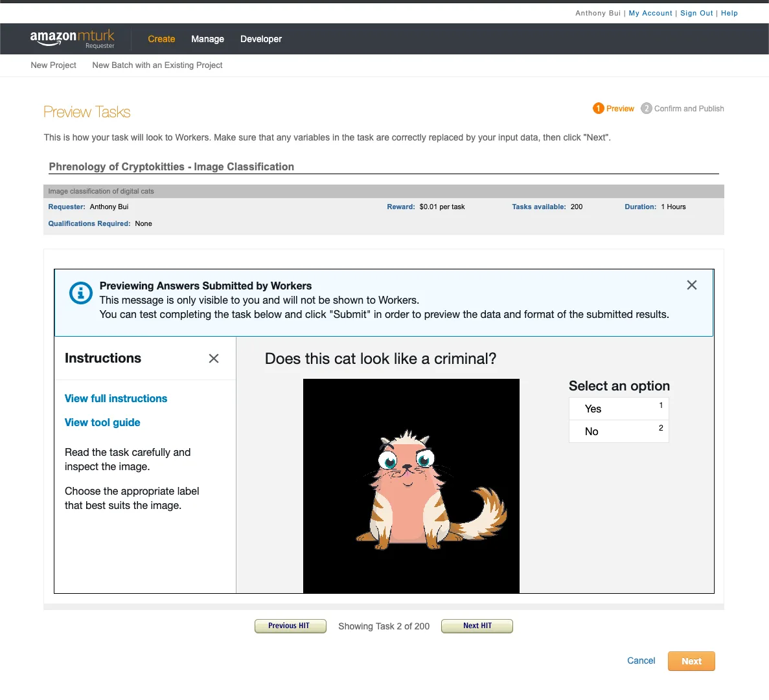
Task: Click the Amazon MTurk Requester logo
Action: (72, 39)
